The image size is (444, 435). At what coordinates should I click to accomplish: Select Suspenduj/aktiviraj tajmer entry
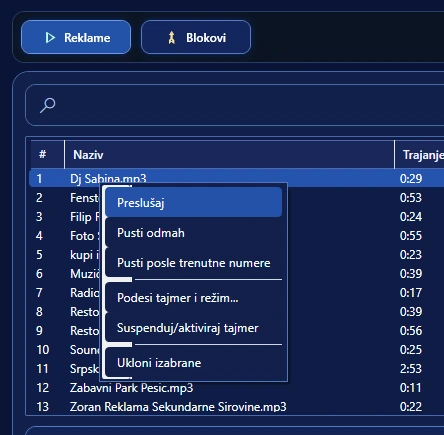click(194, 328)
